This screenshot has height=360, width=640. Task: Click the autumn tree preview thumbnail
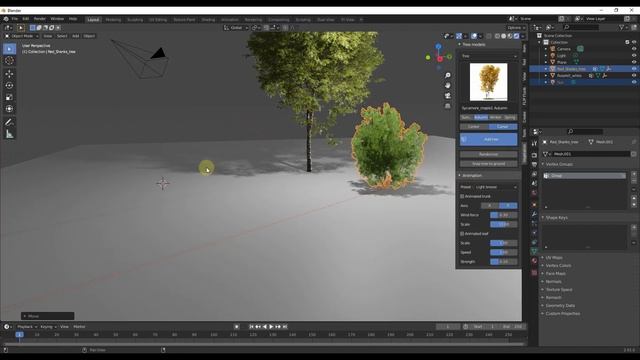[x=489, y=82]
